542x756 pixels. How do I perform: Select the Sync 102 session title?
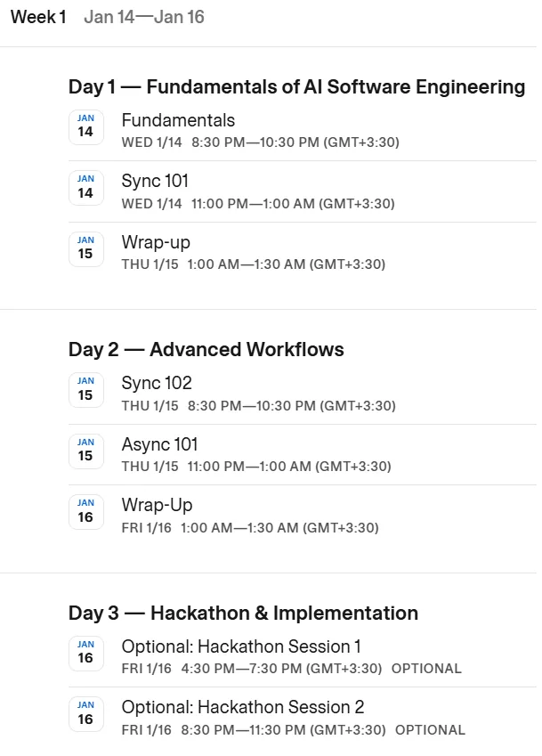coord(157,383)
